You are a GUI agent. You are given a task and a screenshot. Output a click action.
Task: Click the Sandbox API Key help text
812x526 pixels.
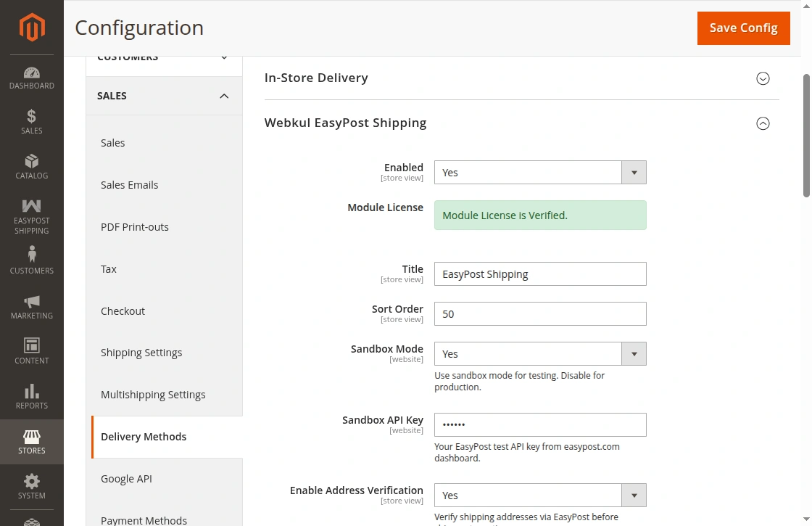(x=526, y=453)
